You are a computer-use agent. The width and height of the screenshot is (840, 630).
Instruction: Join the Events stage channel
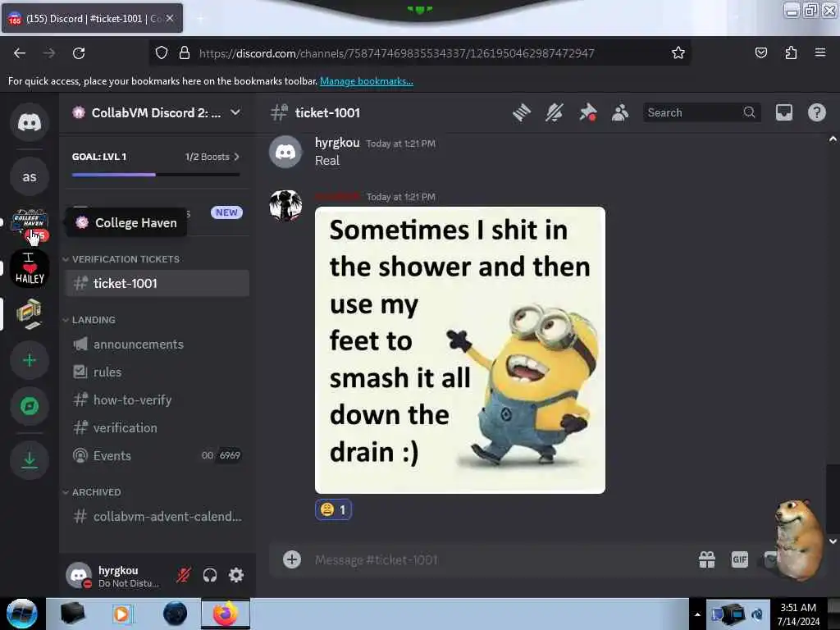coord(157,455)
